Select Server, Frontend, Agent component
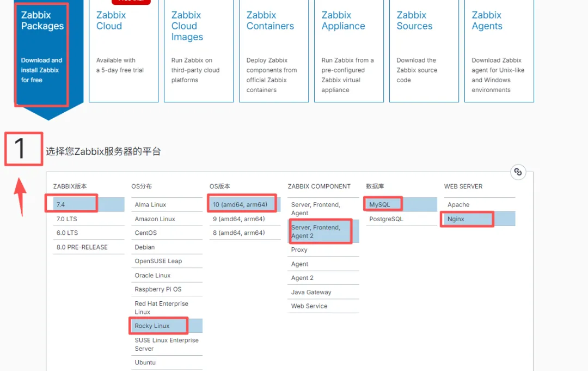 [323, 209]
